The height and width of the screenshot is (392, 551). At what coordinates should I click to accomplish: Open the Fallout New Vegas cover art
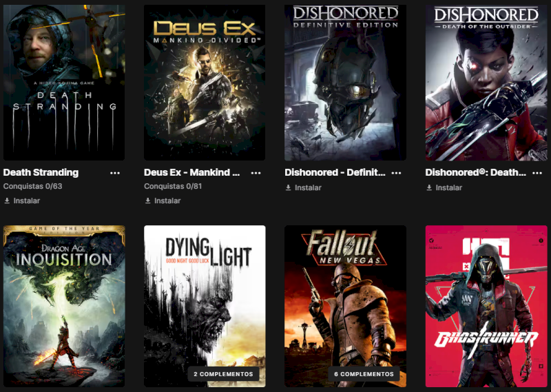pos(346,306)
